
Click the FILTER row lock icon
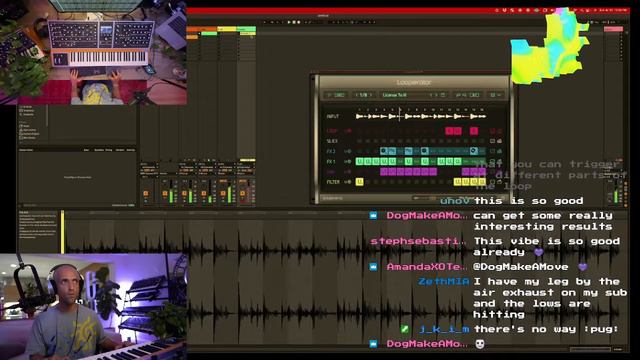[x=492, y=182]
